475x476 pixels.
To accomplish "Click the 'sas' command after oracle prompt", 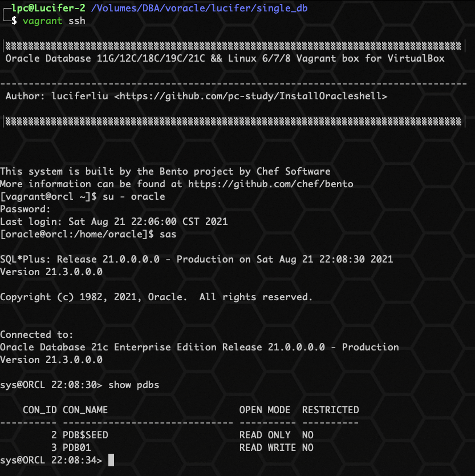I will click(168, 235).
